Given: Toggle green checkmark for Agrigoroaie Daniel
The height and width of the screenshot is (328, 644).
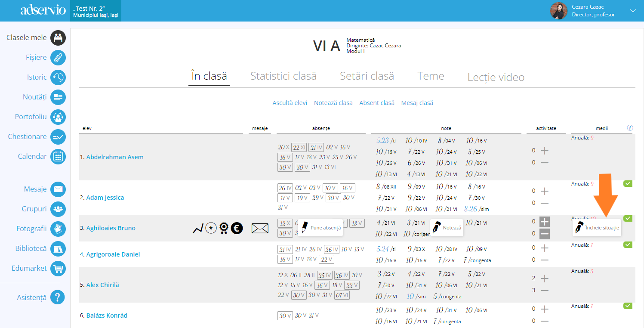Looking at the screenshot, I should click(x=628, y=245).
